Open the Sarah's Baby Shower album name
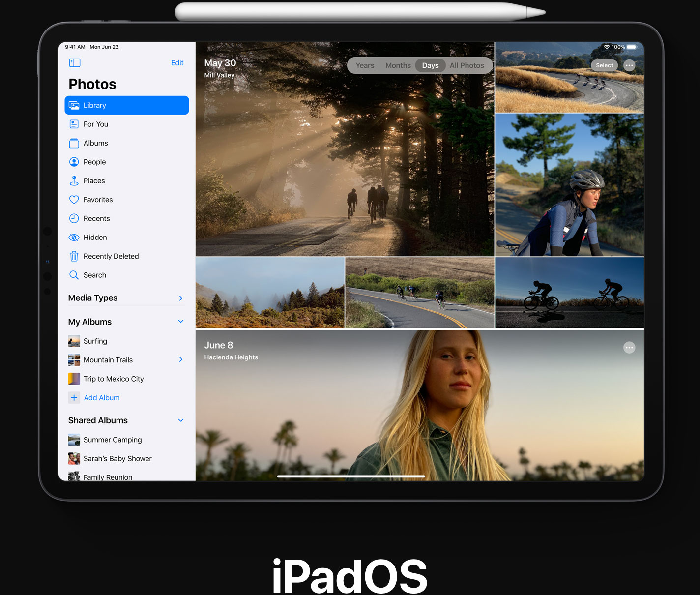The image size is (700, 595). tap(117, 459)
